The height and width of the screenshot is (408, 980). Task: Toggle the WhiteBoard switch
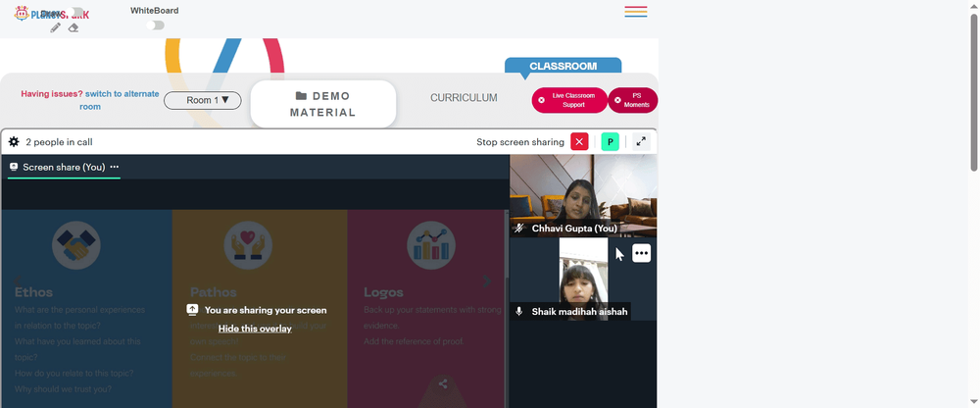pos(155,25)
